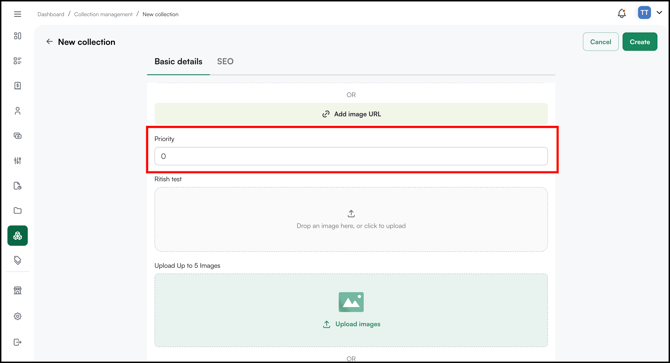Click the Create button
670x363 pixels.
(640, 42)
